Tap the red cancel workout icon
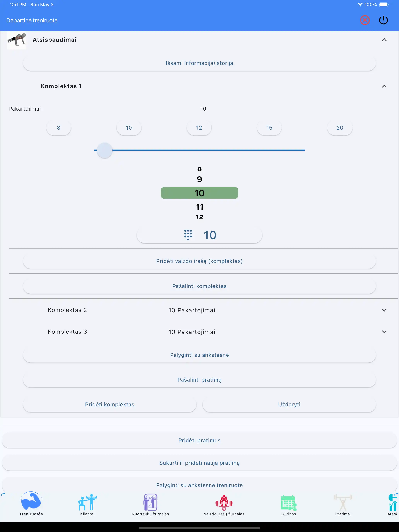This screenshot has width=399, height=532. click(x=365, y=20)
